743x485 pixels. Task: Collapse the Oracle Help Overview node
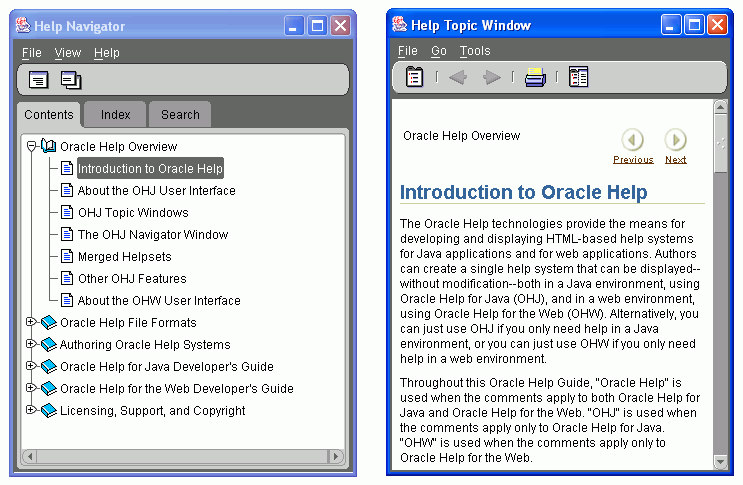31,146
